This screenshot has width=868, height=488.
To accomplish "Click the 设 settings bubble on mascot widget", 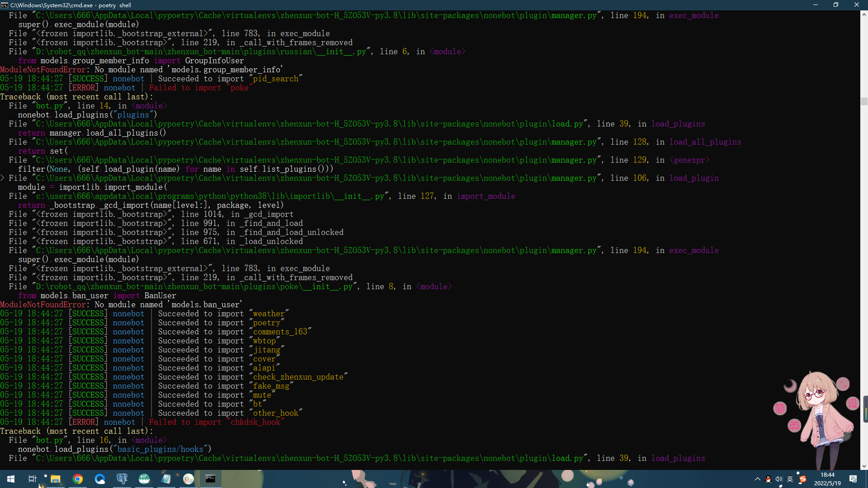I will [853, 403].
